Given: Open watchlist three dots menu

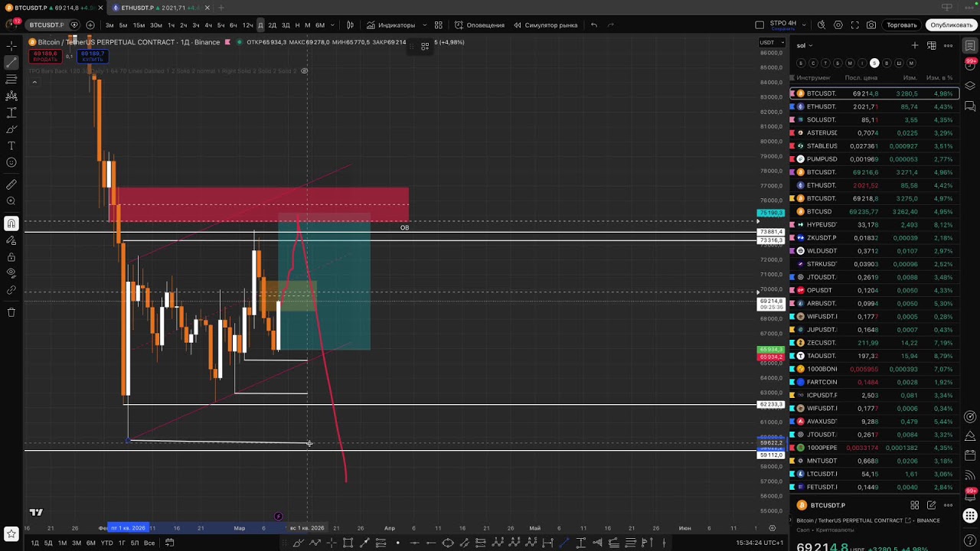Looking at the screenshot, I should pyautogui.click(x=949, y=46).
